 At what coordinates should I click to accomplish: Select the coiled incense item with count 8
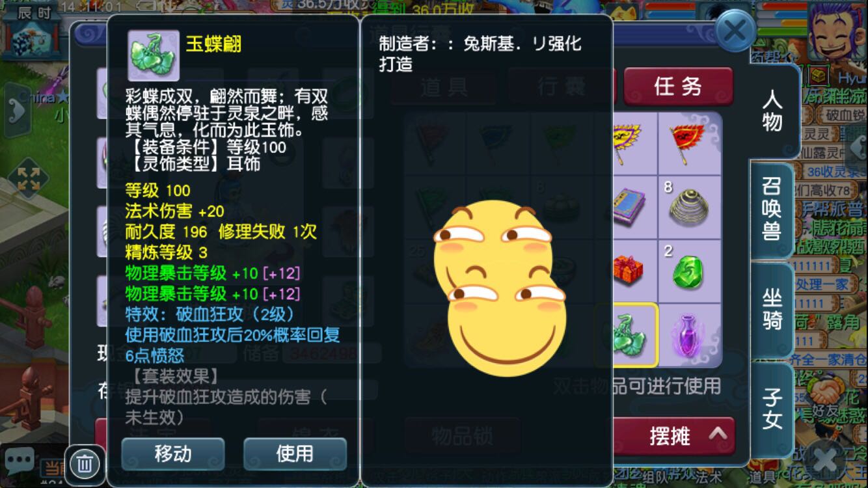click(x=690, y=208)
